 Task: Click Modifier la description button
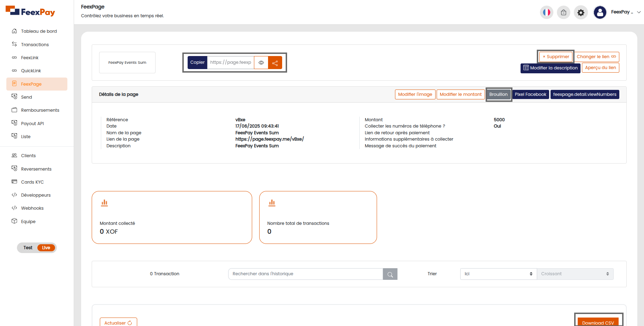[551, 68]
